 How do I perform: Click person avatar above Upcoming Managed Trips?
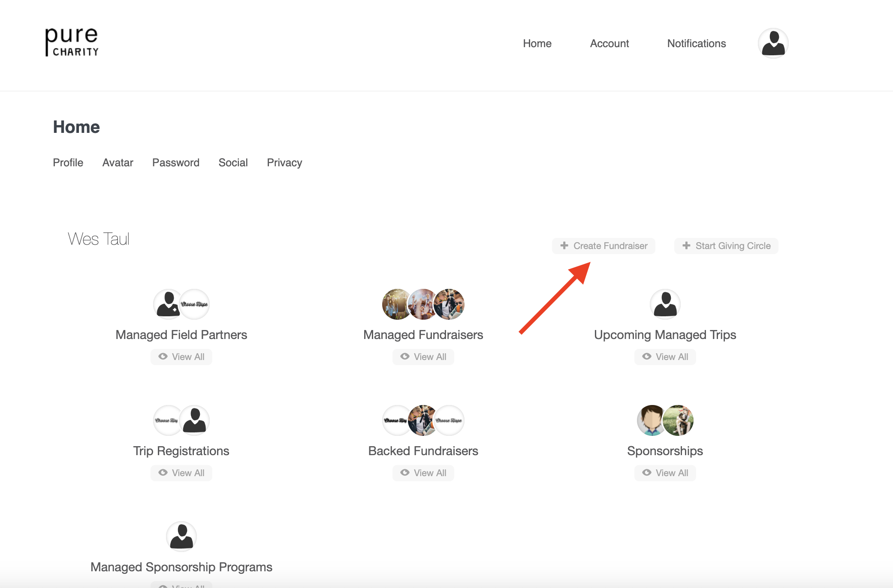pos(665,304)
